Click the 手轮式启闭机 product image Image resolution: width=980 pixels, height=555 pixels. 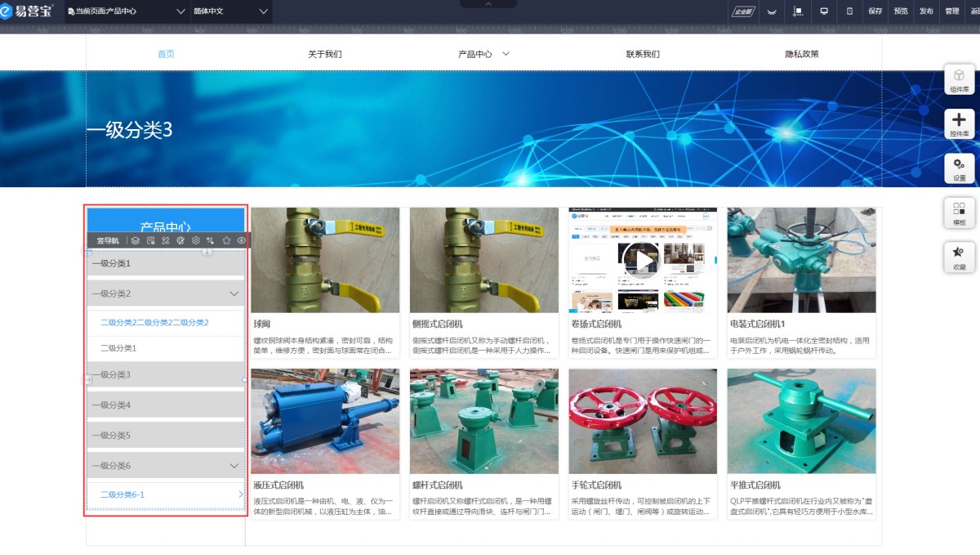click(643, 421)
